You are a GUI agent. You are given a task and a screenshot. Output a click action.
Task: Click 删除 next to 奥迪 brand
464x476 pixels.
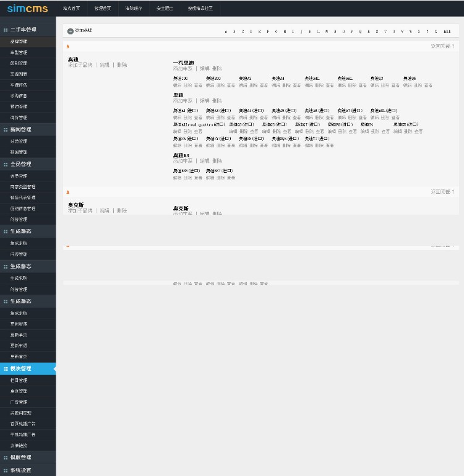click(x=122, y=65)
